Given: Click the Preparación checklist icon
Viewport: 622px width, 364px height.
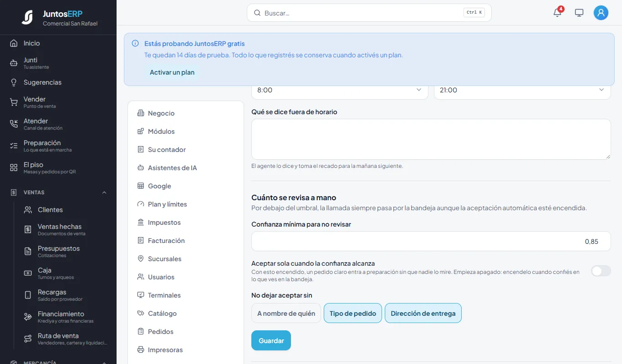Looking at the screenshot, I should [x=14, y=146].
